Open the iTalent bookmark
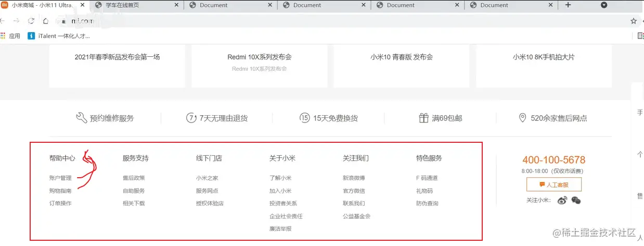 [59, 36]
